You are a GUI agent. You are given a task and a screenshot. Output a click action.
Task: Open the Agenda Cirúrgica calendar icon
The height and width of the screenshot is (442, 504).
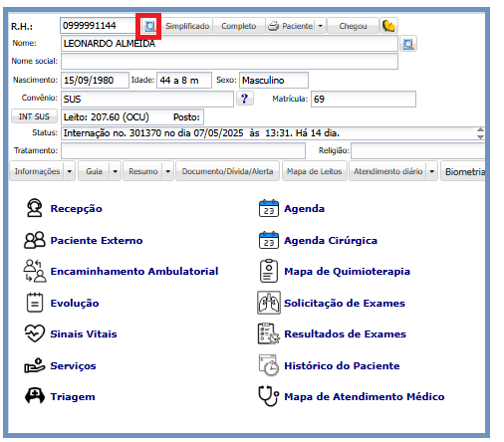pyautogui.click(x=269, y=240)
